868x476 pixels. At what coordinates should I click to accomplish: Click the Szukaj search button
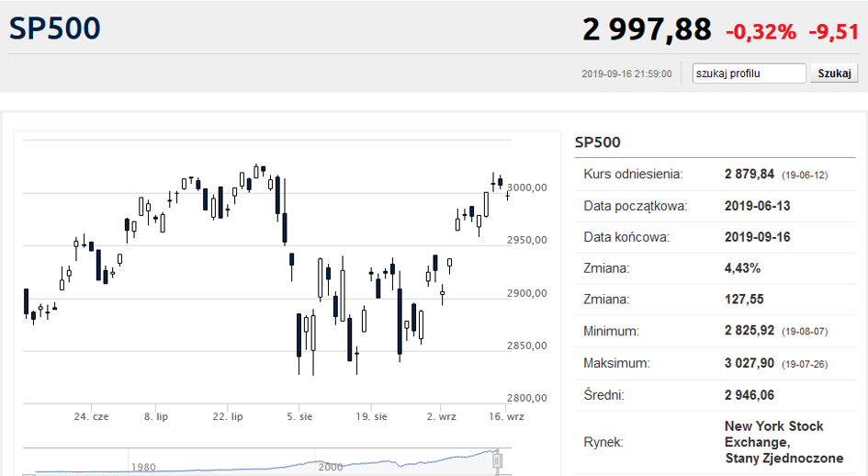(x=834, y=74)
